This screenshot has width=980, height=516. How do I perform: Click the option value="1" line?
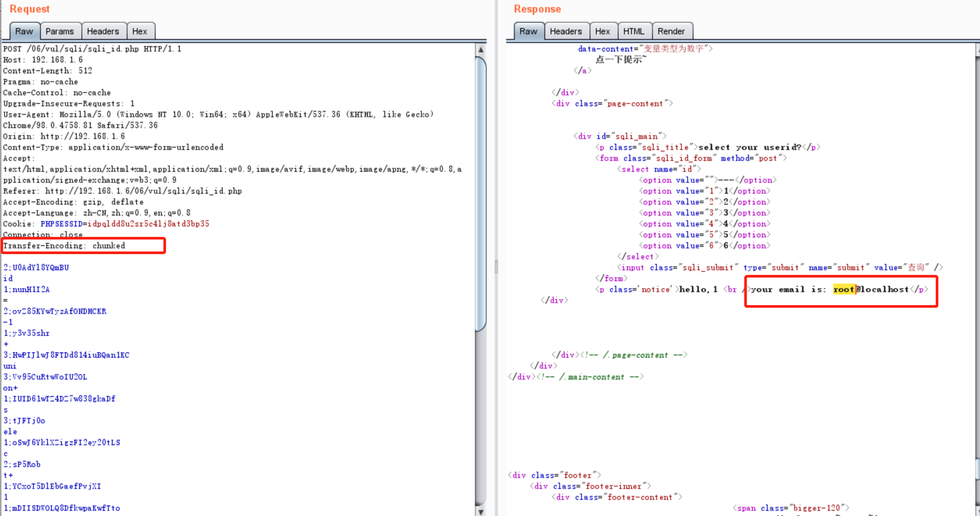point(705,191)
